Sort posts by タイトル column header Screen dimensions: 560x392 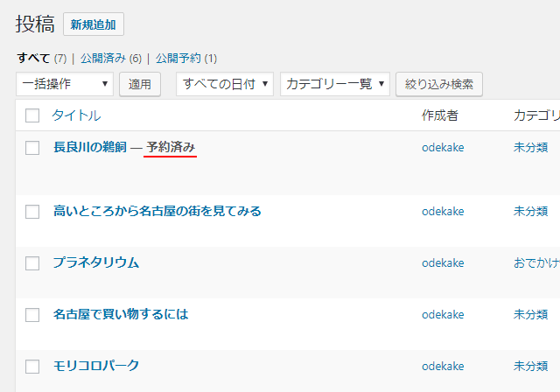[76, 115]
